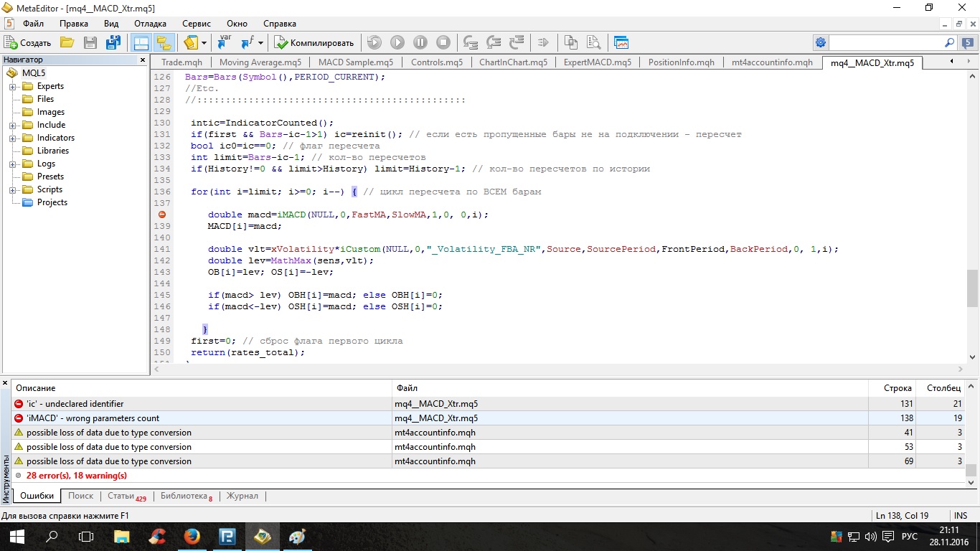Screen dimensions: 980x551
Task: Open file using the yellow folder icon
Action: [67, 42]
